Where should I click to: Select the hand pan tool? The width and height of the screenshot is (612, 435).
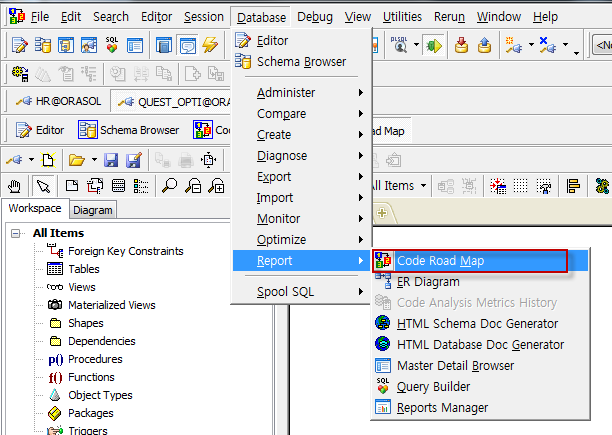[16, 185]
